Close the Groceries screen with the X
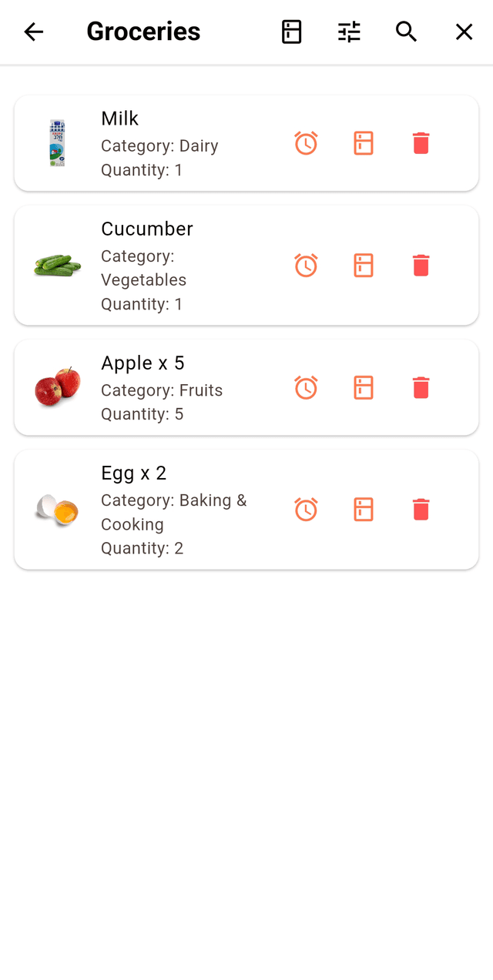Image resolution: width=493 pixels, height=980 pixels. 464,32
